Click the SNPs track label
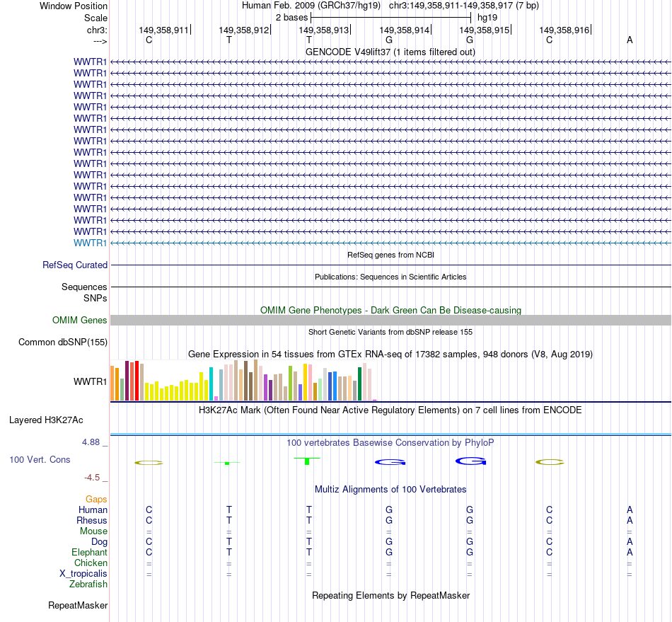Viewport: 672px width, 622px height. pos(95,298)
